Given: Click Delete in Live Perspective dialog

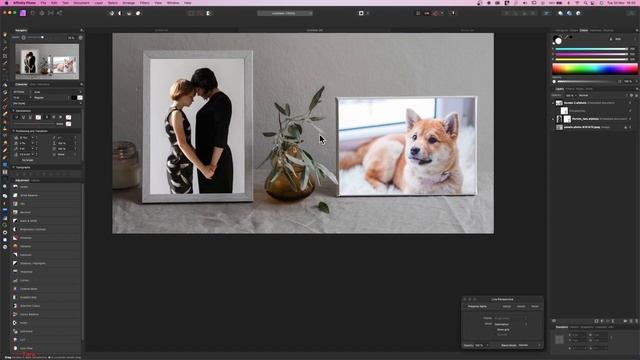Looking at the screenshot, I should [x=521, y=306].
